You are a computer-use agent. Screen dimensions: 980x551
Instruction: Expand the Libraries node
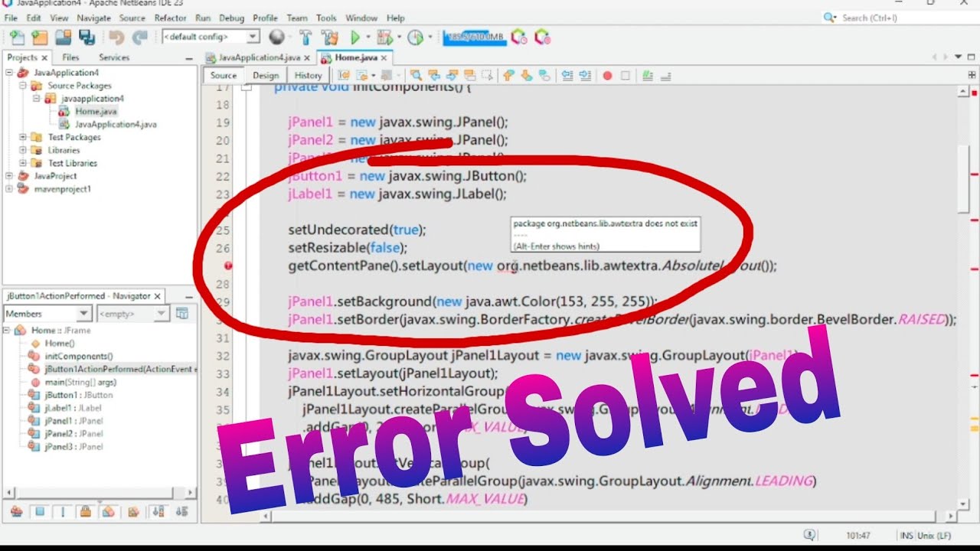[x=22, y=150]
